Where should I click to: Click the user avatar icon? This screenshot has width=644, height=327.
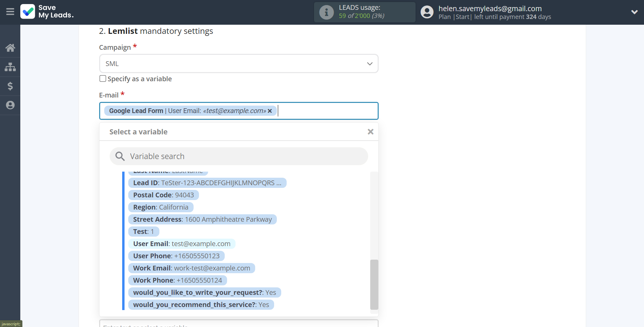[427, 12]
